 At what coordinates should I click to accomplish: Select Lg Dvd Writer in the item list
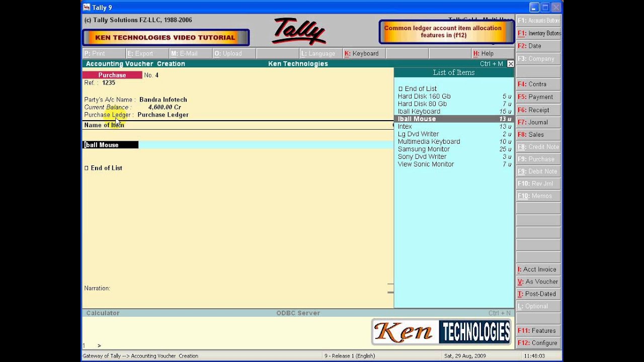coord(454,134)
